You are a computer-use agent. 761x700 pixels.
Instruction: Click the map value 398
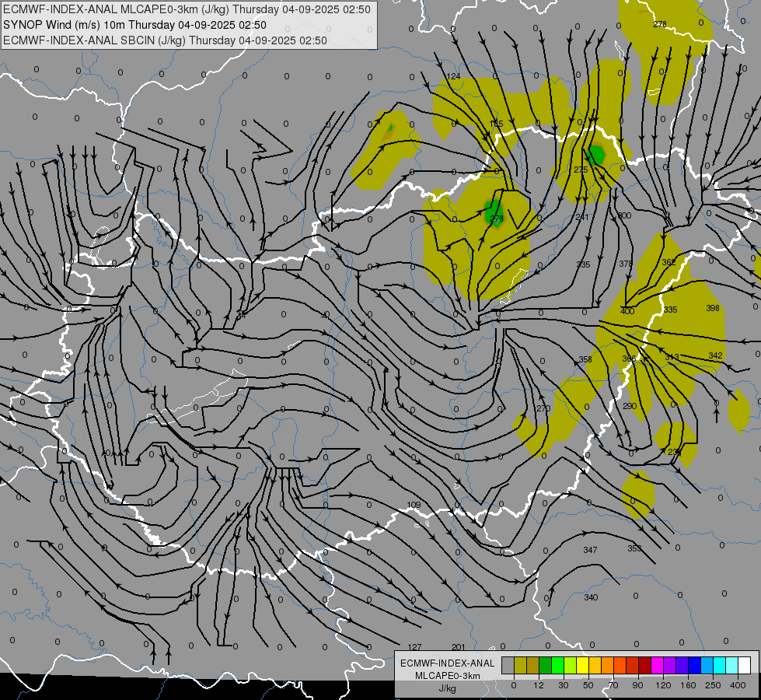(x=713, y=308)
